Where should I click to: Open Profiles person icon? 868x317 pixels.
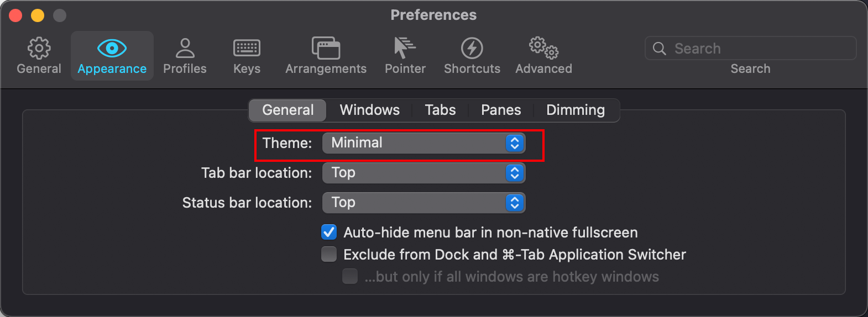185,49
